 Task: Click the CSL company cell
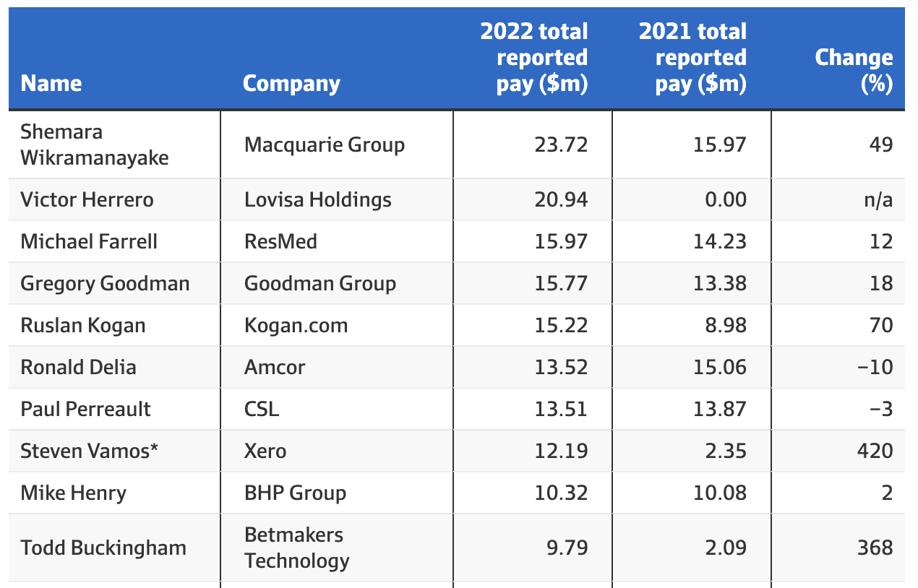click(262, 409)
